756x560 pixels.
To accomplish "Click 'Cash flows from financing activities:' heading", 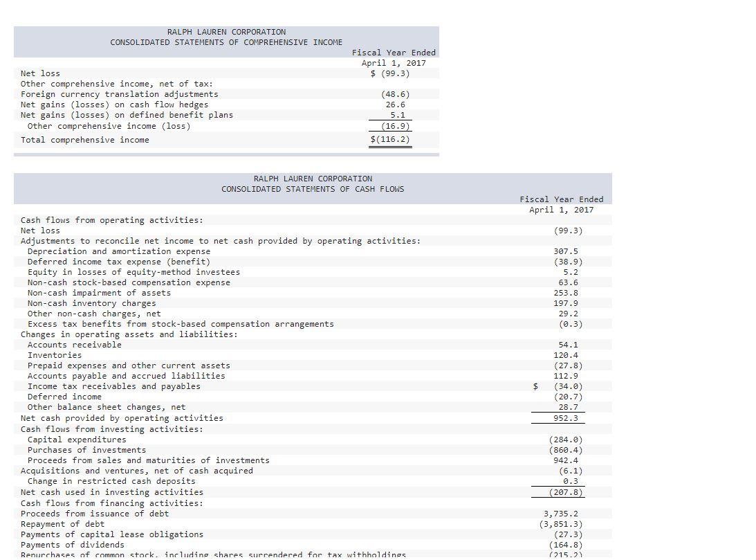I will pos(112,503).
